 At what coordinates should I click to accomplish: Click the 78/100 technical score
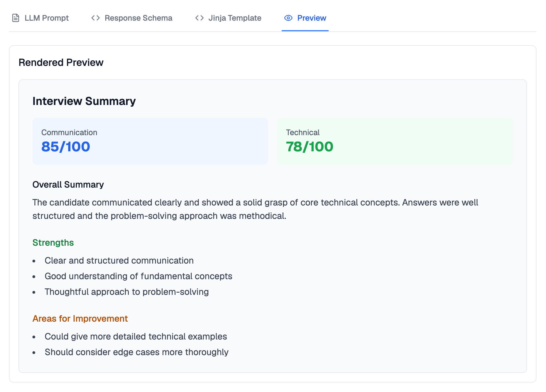pos(310,147)
